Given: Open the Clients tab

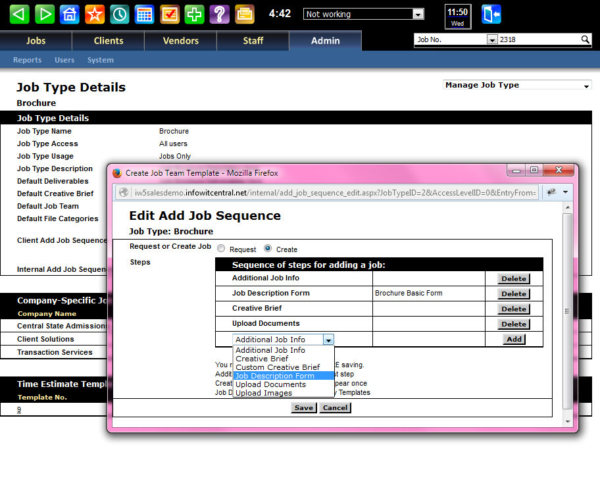Looking at the screenshot, I should coord(108,41).
